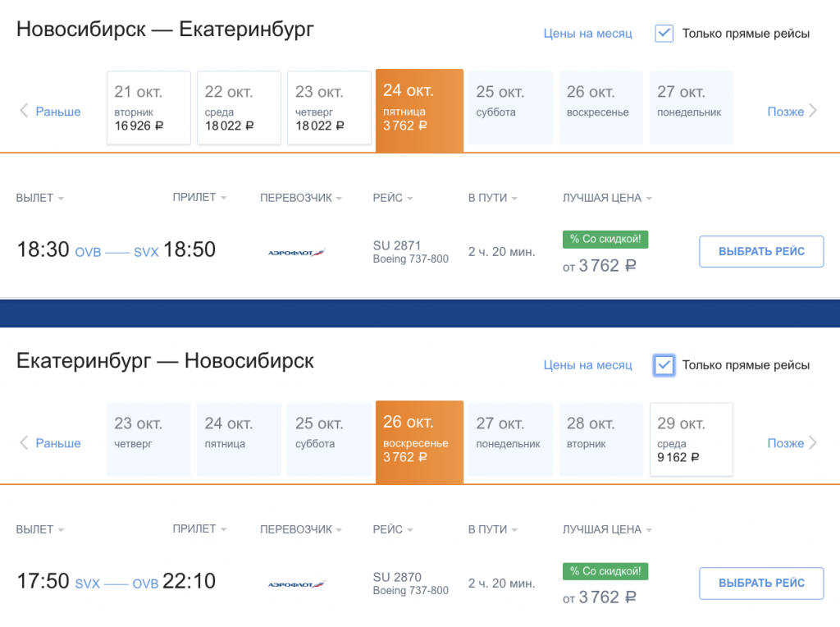This screenshot has width=840, height=627.
Task: Sort return flights by В ПУТИ duration
Action: [492, 529]
